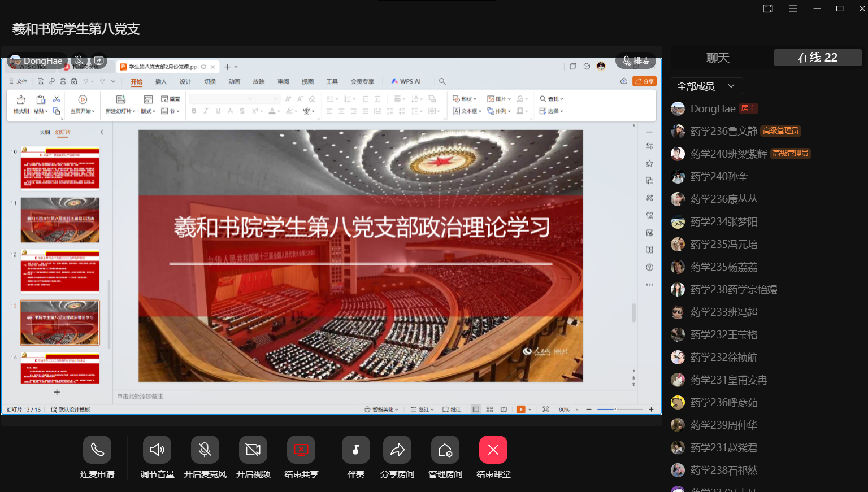Click 结束共享 stop screen sharing icon
Screen dimensions: 868x492
tap(301, 450)
